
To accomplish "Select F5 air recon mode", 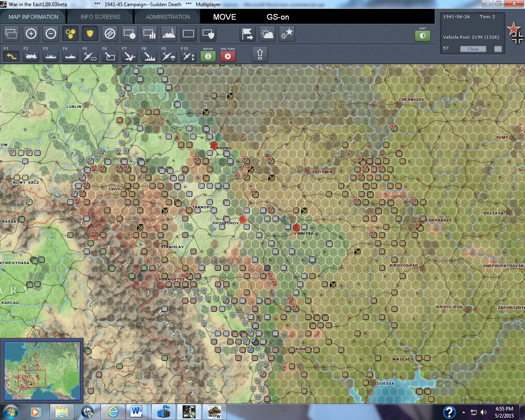I will pyautogui.click(x=90, y=56).
